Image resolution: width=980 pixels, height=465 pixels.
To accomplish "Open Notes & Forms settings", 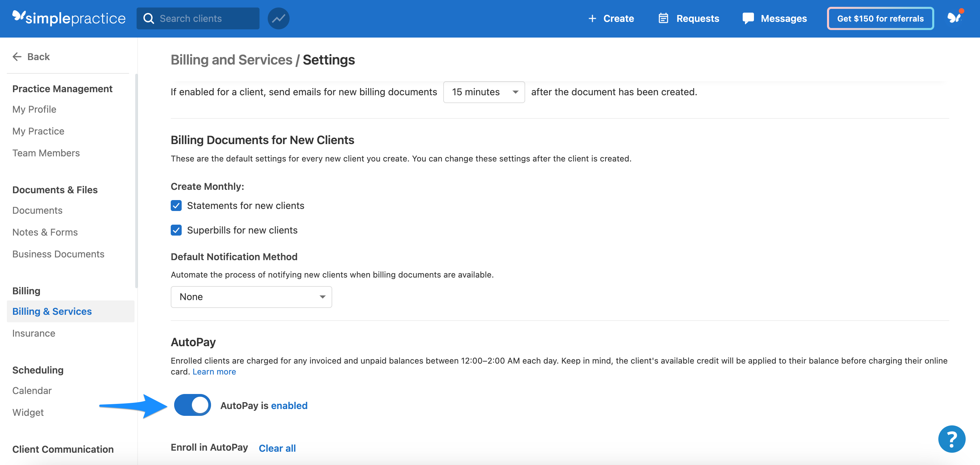I will pos(45,232).
